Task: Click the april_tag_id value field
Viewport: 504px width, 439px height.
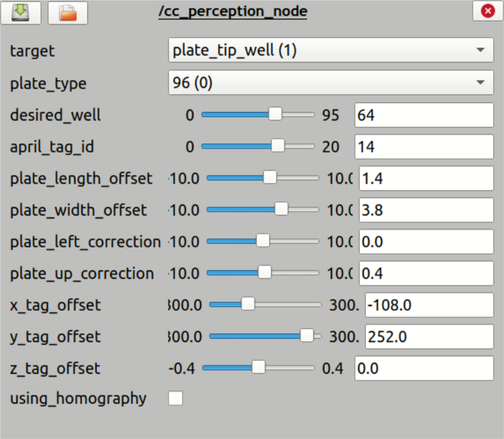Action: (424, 147)
